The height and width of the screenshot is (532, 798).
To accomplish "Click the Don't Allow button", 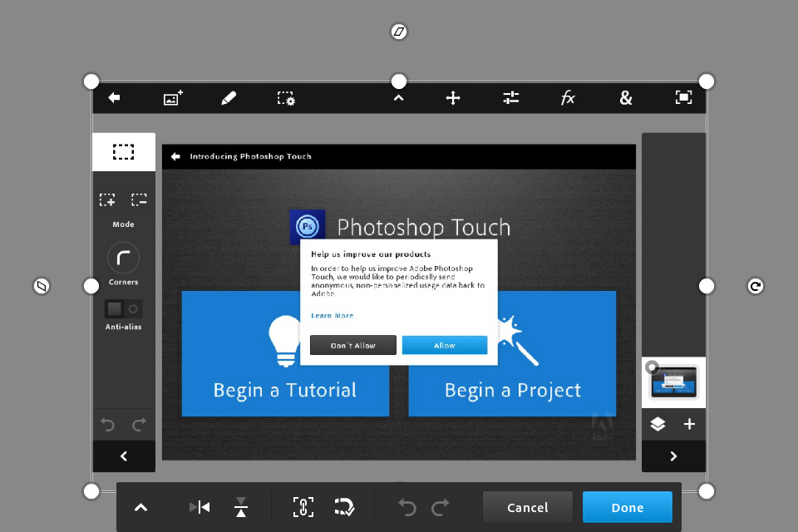I will pos(353,345).
